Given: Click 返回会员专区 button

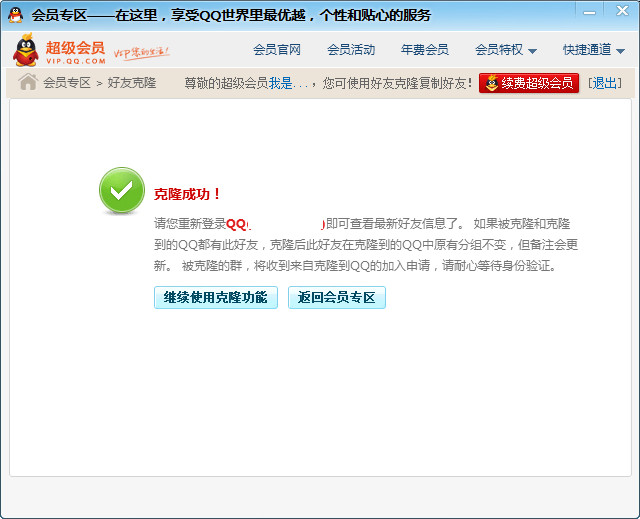Looking at the screenshot, I should click(336, 298).
